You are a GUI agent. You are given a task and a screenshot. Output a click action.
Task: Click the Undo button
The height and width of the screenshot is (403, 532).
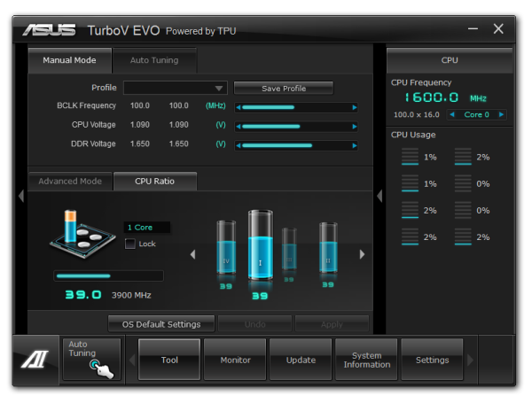point(254,324)
